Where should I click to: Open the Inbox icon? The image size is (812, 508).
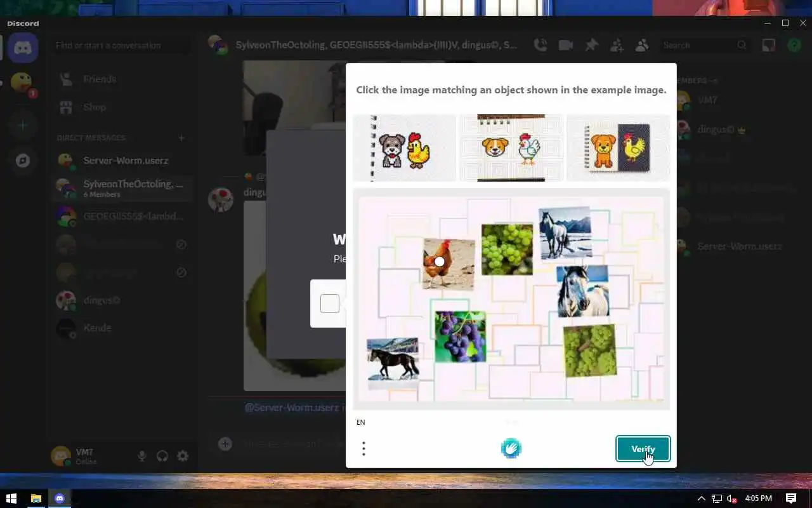tap(769, 45)
